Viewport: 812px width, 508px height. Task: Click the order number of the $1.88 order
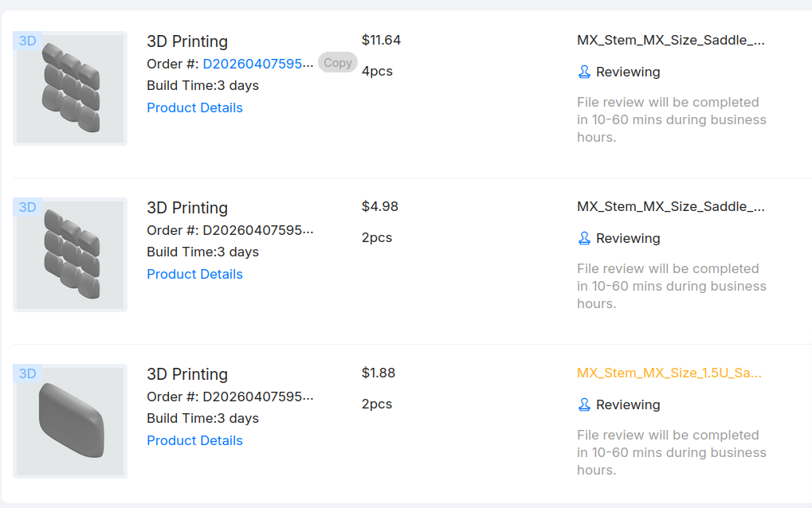[x=258, y=397]
